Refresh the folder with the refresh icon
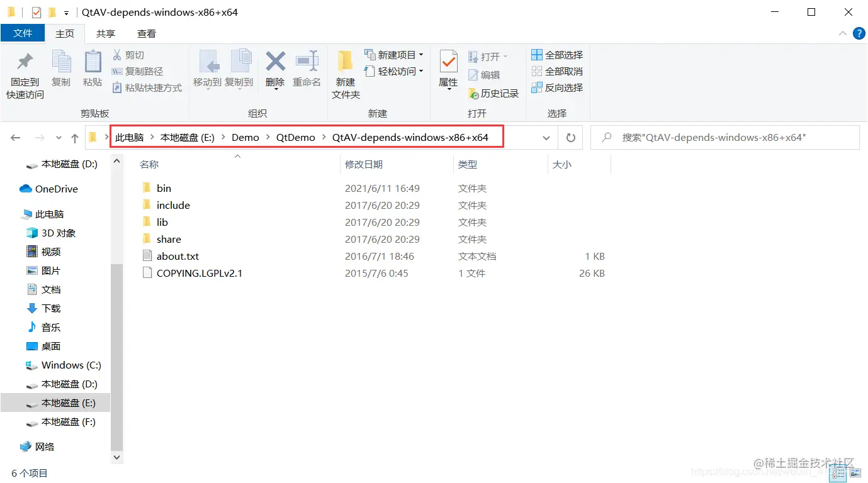The image size is (868, 483). tap(570, 137)
